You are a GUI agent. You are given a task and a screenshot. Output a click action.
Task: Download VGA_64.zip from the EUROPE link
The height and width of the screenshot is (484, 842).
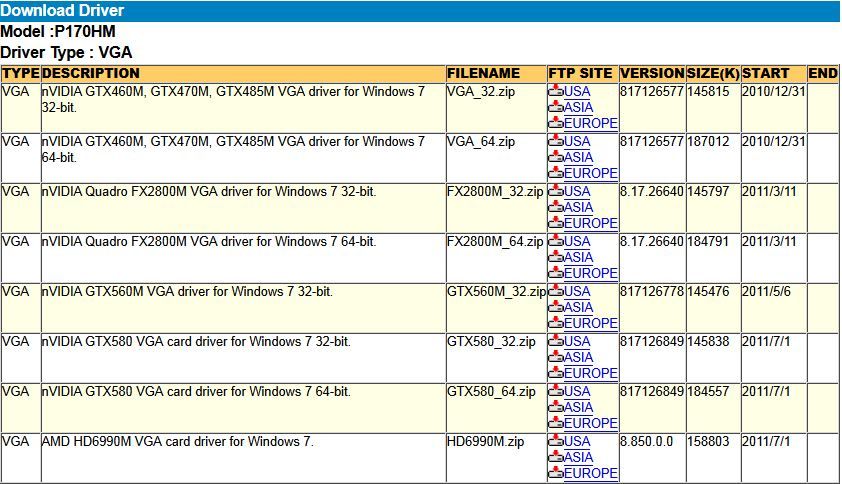tap(591, 174)
